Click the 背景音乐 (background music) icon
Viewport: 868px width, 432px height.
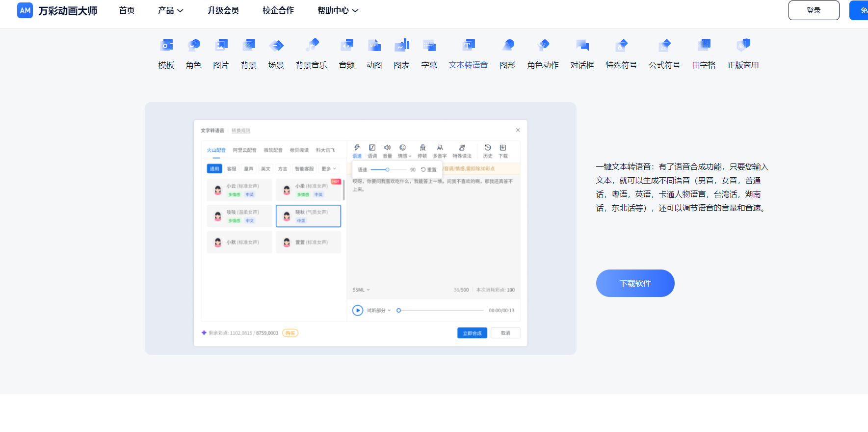[x=312, y=46]
